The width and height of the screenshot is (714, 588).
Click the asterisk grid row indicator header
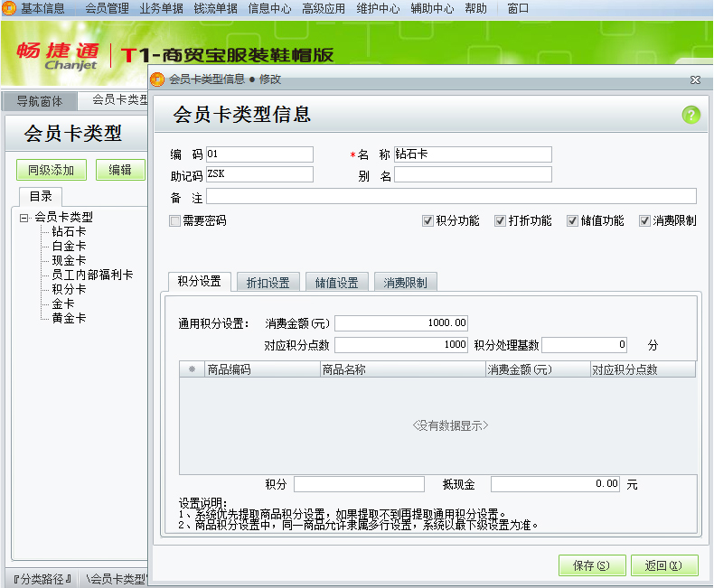(193, 369)
